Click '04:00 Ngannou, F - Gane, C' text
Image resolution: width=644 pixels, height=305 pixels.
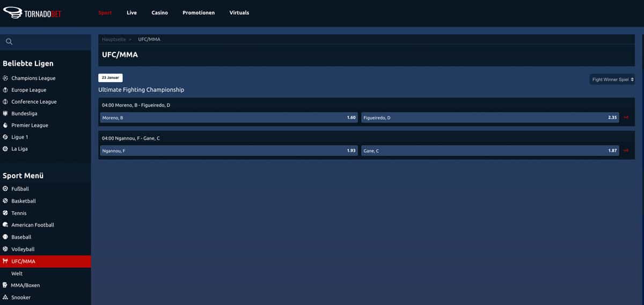pyautogui.click(x=131, y=139)
